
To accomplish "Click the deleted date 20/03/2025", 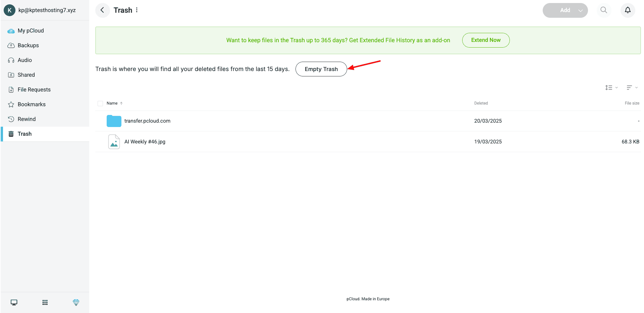I will coord(488,121).
